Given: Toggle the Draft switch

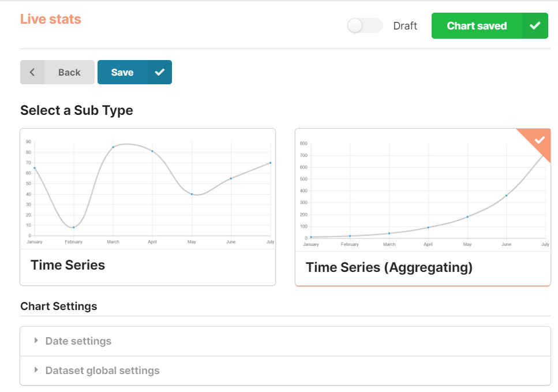Looking at the screenshot, I should click(365, 26).
